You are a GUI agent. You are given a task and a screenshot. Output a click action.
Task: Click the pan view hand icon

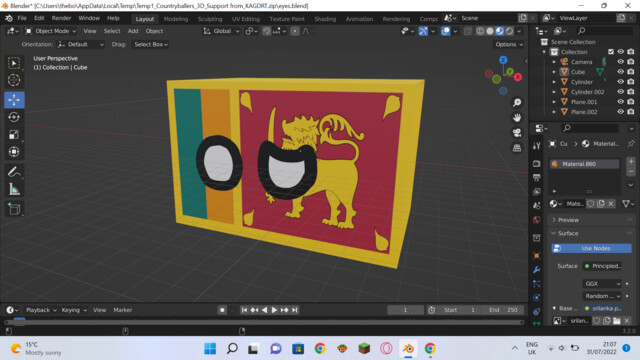[517, 118]
